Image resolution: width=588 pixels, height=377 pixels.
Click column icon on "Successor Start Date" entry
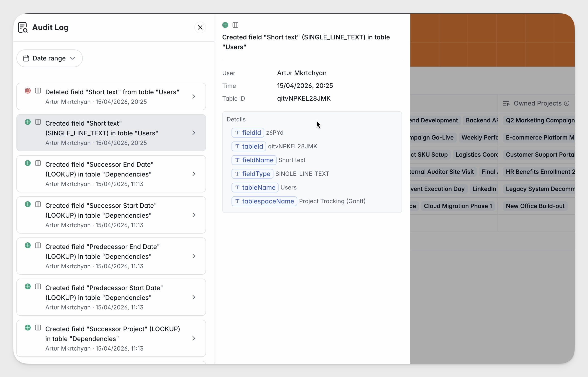[x=38, y=204]
